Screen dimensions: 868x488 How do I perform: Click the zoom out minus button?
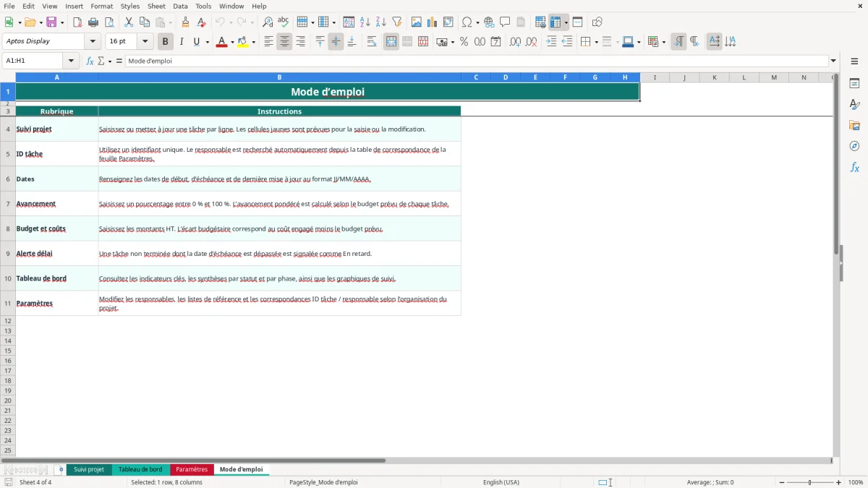[x=782, y=482]
